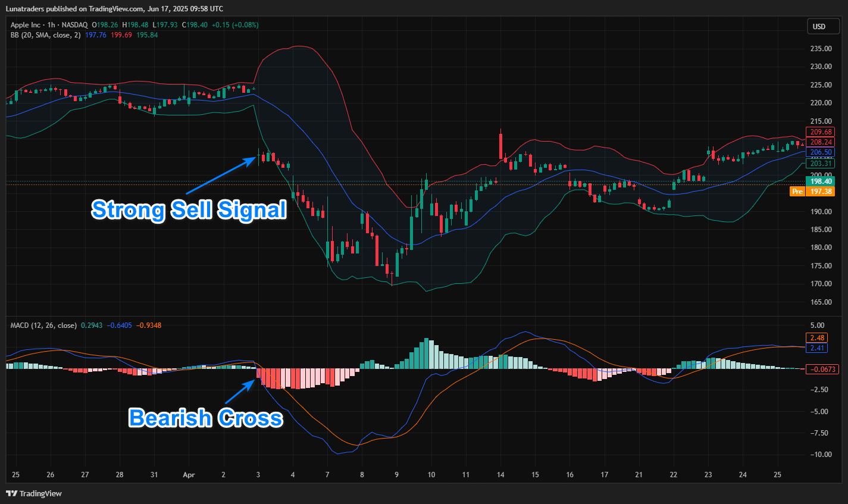848x504 pixels.
Task: Click the BB upper value 199.69
Action: pos(121,35)
